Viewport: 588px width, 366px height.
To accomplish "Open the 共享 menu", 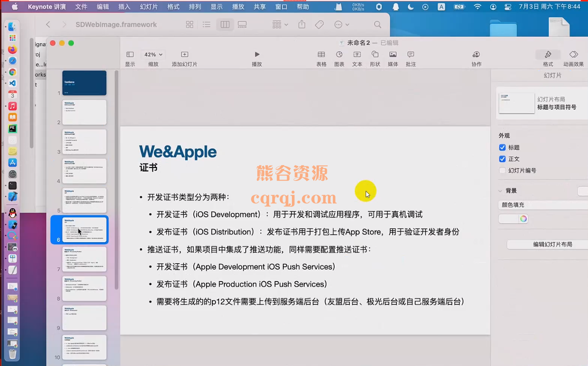I will click(260, 7).
